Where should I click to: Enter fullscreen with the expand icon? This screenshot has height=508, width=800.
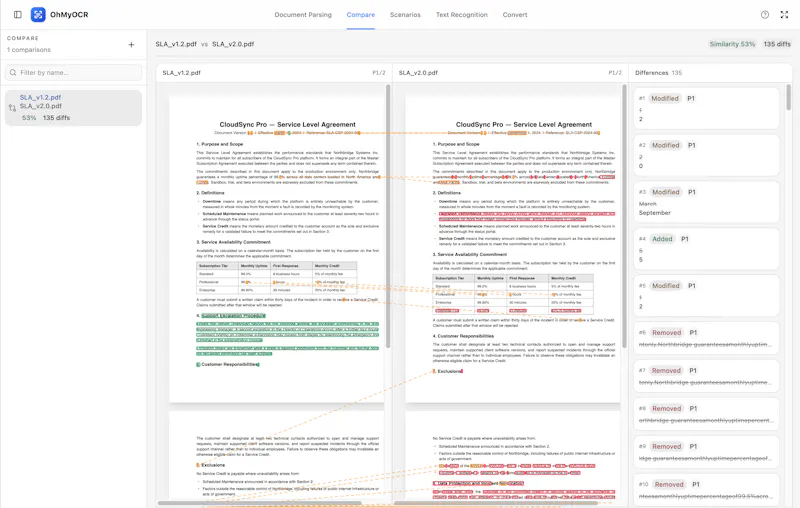coord(784,15)
